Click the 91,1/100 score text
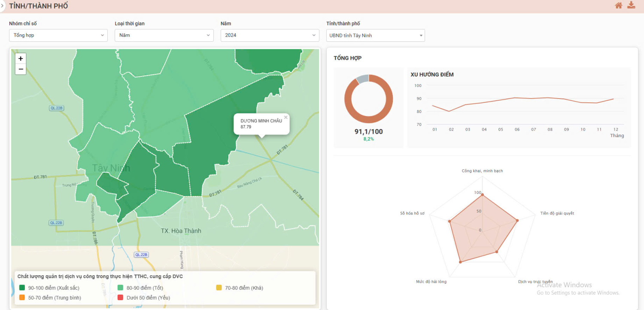 tap(368, 132)
